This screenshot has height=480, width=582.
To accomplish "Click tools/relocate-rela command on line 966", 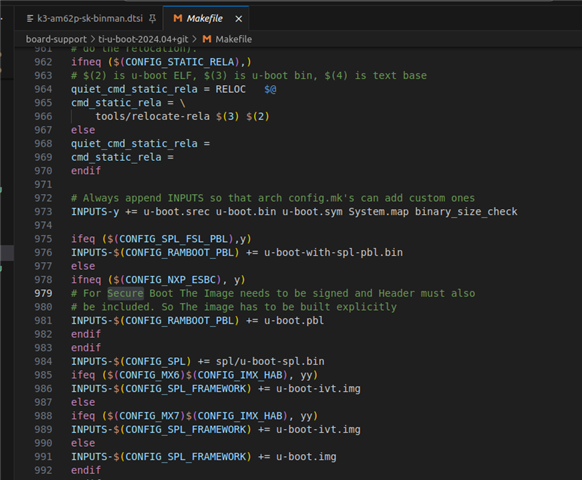I will [x=153, y=117].
